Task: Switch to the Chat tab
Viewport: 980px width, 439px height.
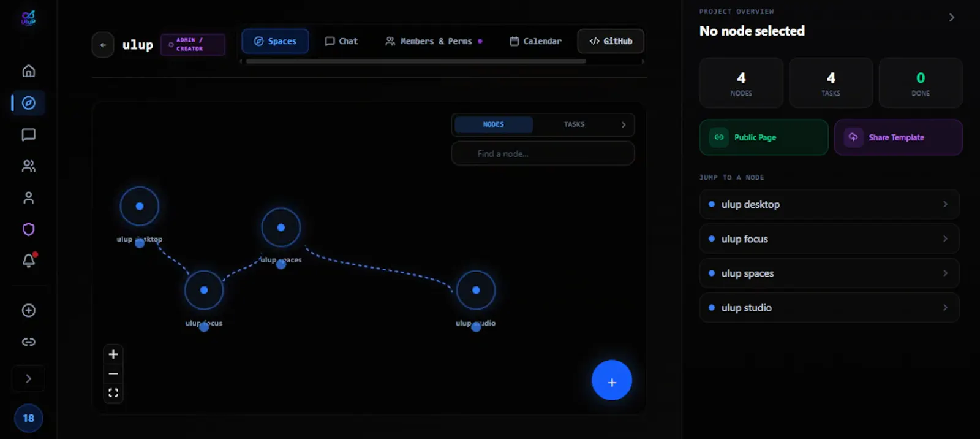Action: (341, 41)
